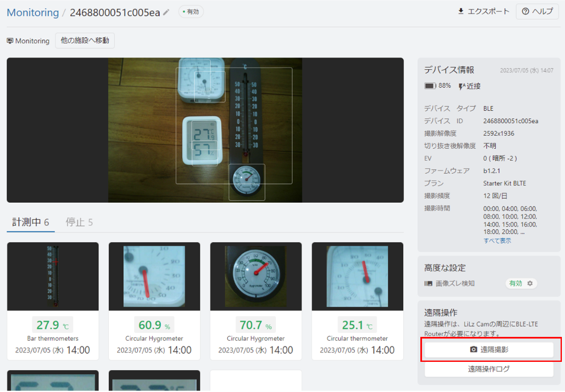Click the 画像ズレ検知 barcode-style icon

click(x=428, y=284)
